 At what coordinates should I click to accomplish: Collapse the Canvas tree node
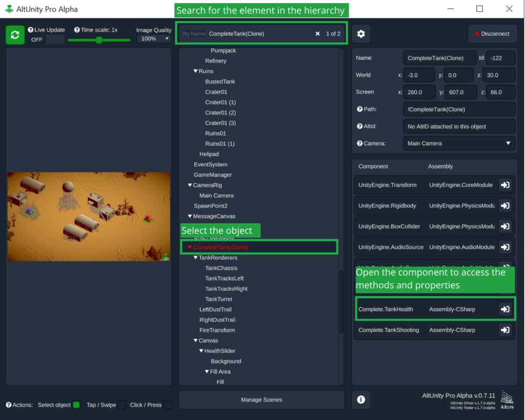(195, 341)
